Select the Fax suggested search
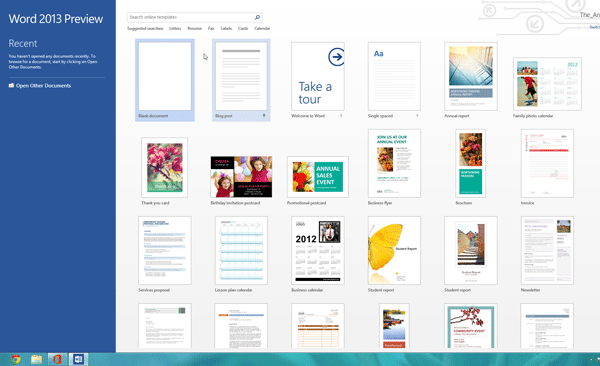This screenshot has width=600, height=366. [x=211, y=28]
